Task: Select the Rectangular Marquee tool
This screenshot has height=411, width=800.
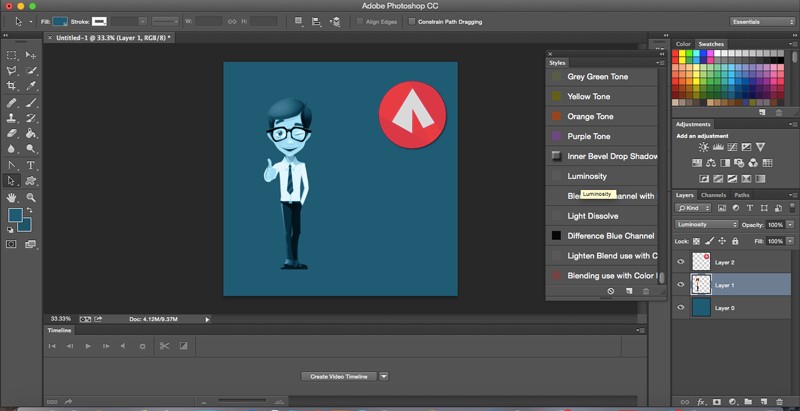Action: pyautogui.click(x=11, y=55)
